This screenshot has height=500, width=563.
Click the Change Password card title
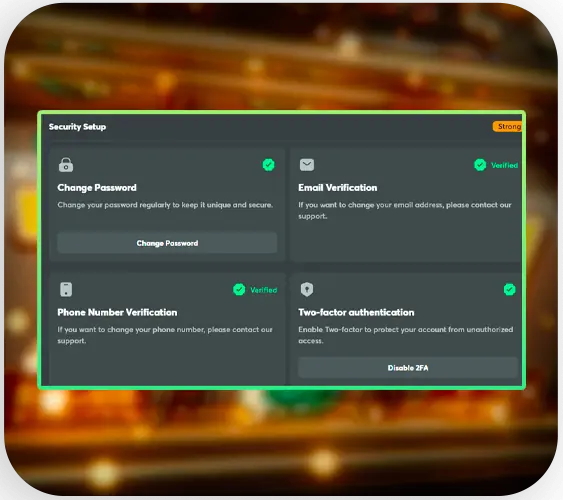pyautogui.click(x=97, y=188)
